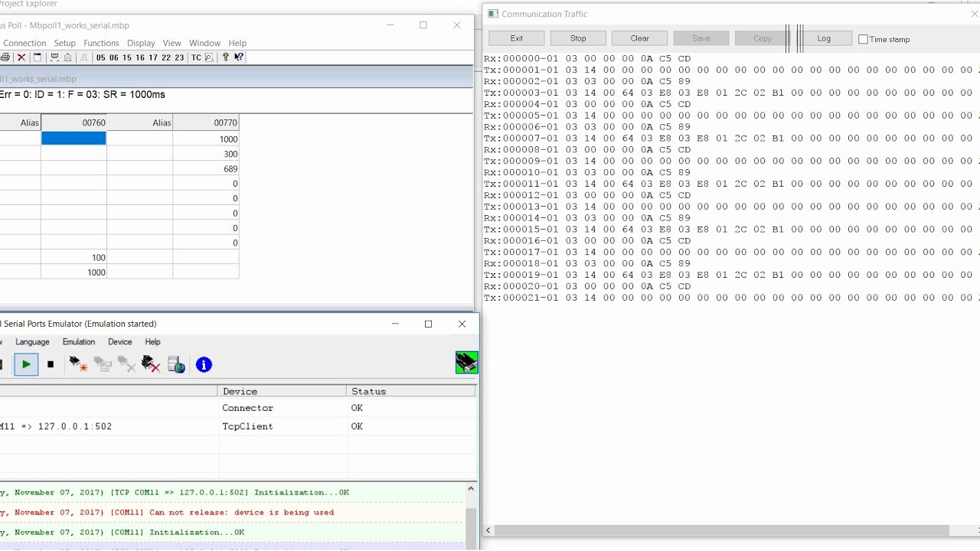Select the Connector device row
980x551 pixels.
point(237,408)
